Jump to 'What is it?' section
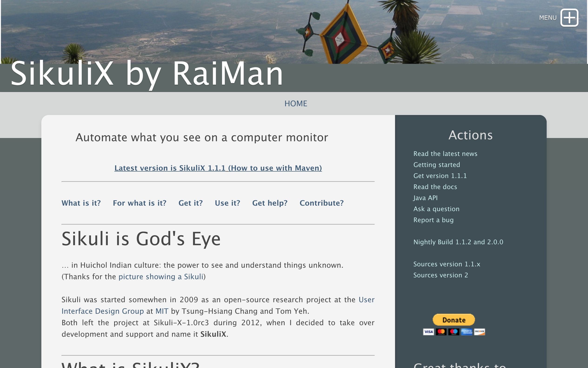This screenshot has height=368, width=588. (x=81, y=203)
